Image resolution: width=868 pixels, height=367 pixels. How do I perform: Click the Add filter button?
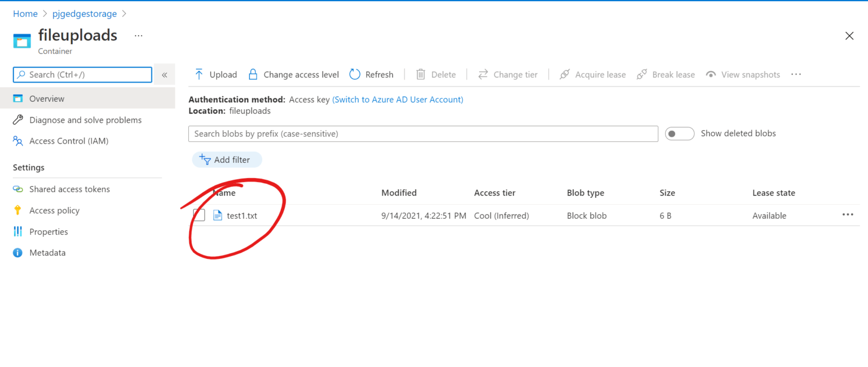click(x=227, y=159)
